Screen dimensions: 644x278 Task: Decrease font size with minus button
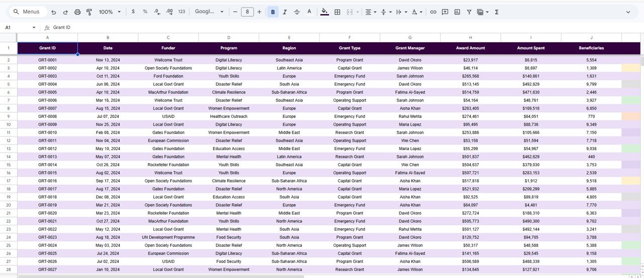(235, 12)
